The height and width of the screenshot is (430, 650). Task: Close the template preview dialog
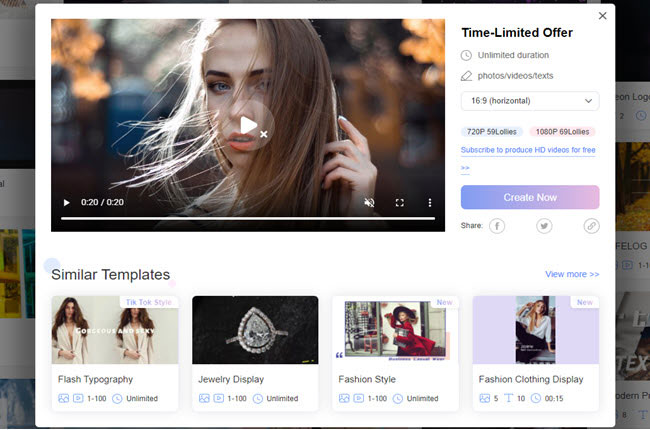pyautogui.click(x=602, y=16)
